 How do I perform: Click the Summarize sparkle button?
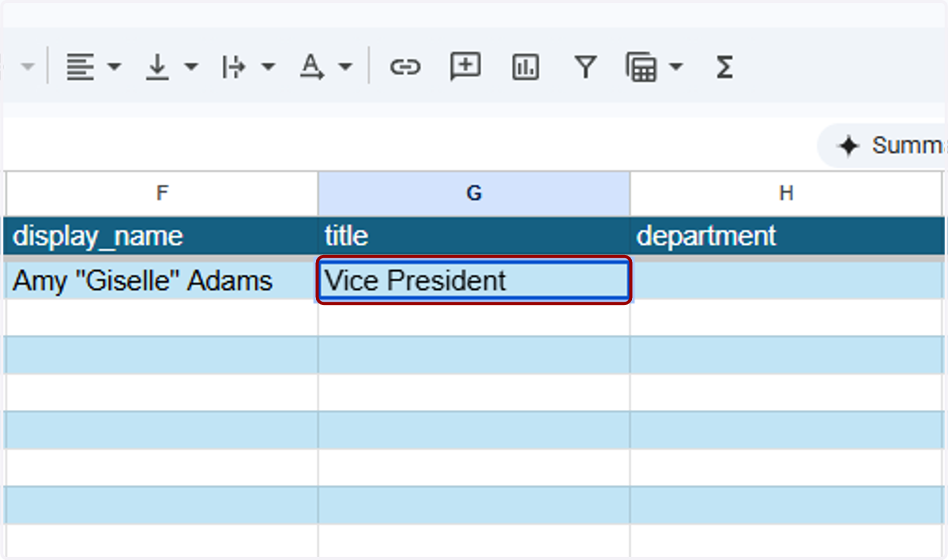[882, 145]
